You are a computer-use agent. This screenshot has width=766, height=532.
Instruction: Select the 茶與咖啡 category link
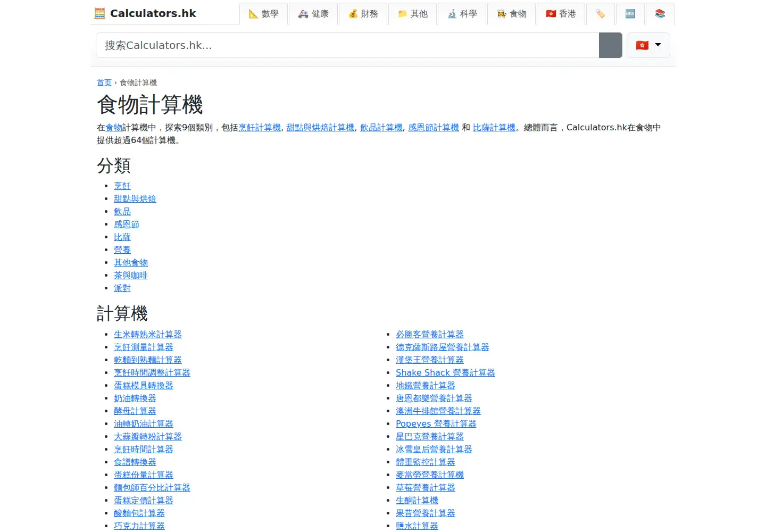131,276
